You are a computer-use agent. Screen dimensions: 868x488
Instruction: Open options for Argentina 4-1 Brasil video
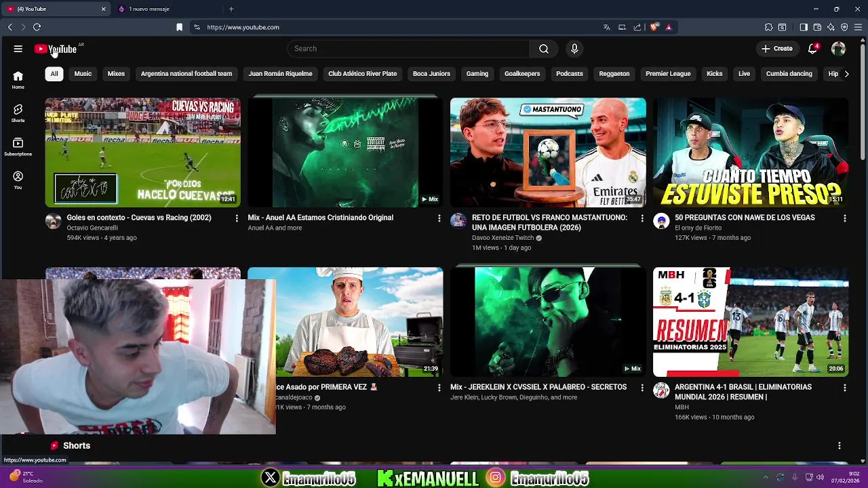pos(844,388)
